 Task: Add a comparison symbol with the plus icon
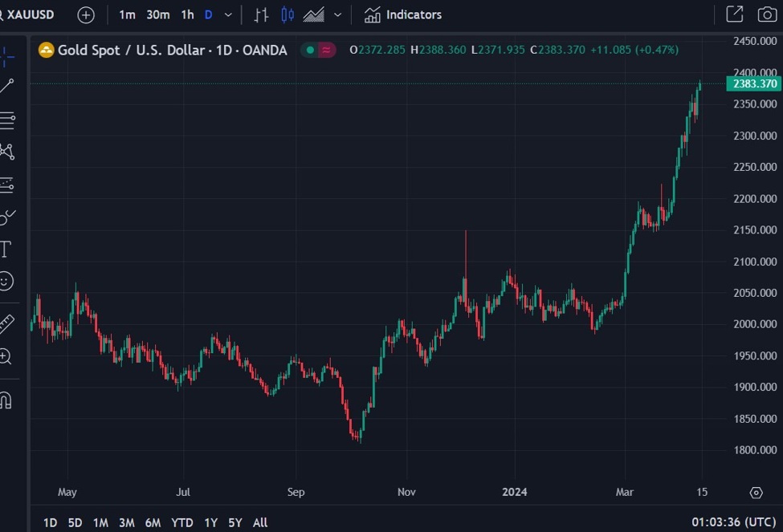pos(86,14)
